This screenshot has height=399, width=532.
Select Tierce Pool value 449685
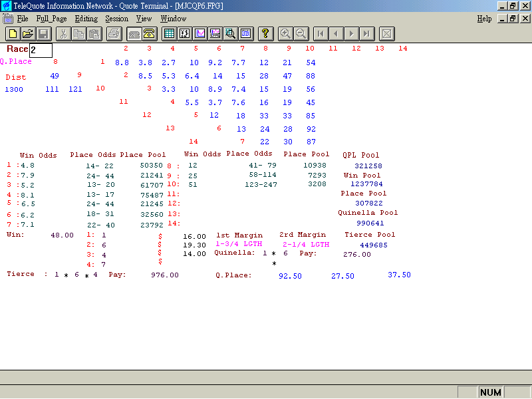point(374,245)
